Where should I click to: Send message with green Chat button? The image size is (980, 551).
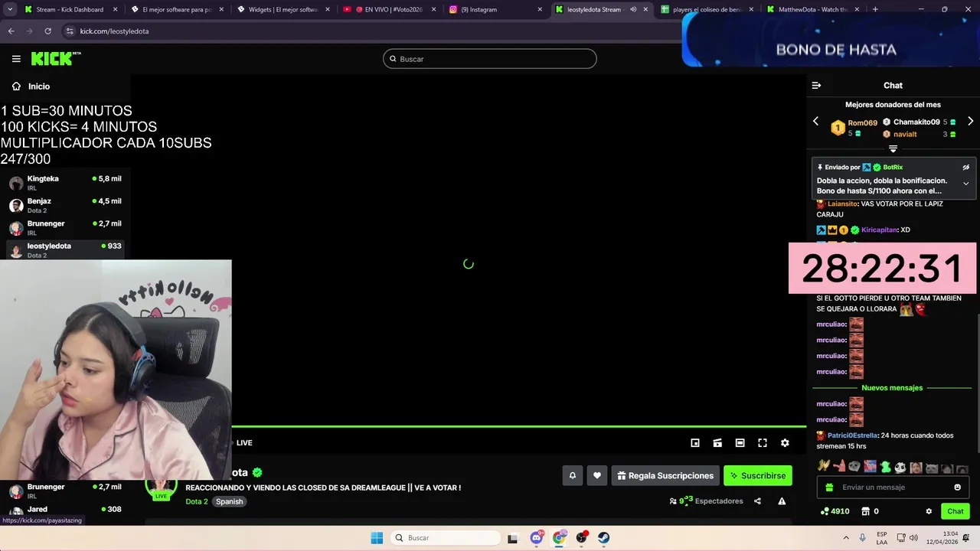pyautogui.click(x=955, y=511)
